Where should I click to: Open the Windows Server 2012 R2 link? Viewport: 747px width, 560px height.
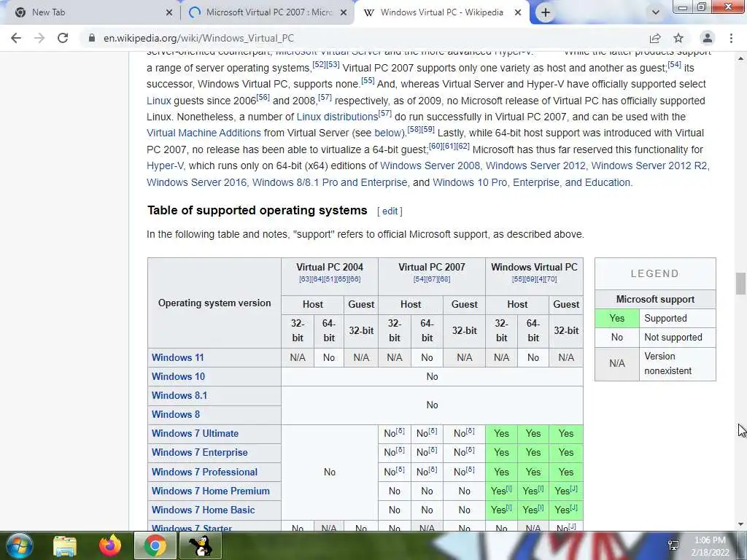(x=650, y=166)
